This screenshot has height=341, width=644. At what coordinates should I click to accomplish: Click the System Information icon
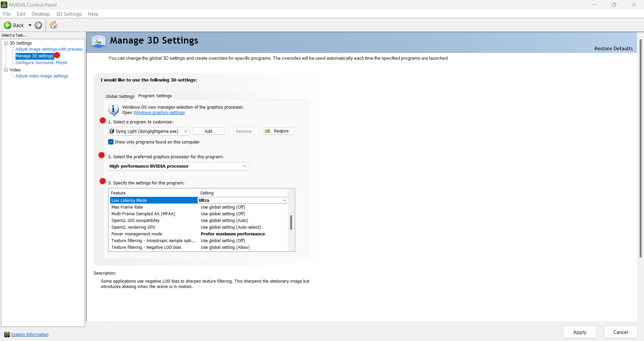(7, 335)
